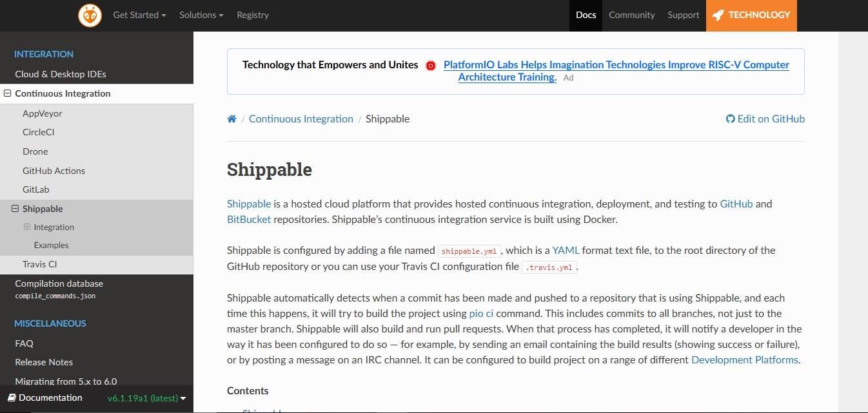
Task: Open the PlatformIO Labs RISC-V ad link
Action: click(x=616, y=71)
